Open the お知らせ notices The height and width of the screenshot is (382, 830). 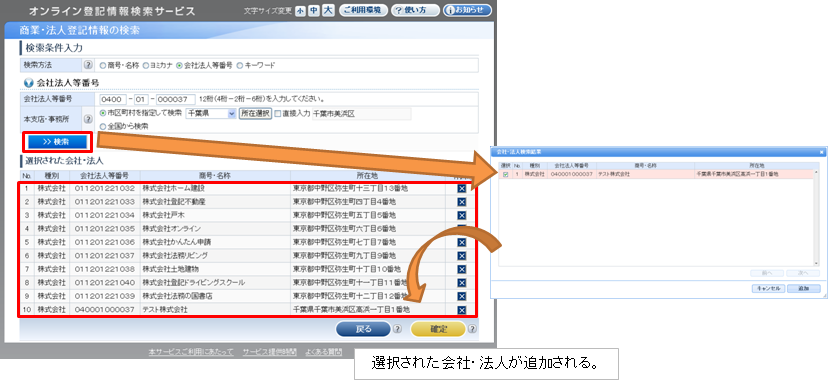467,11
